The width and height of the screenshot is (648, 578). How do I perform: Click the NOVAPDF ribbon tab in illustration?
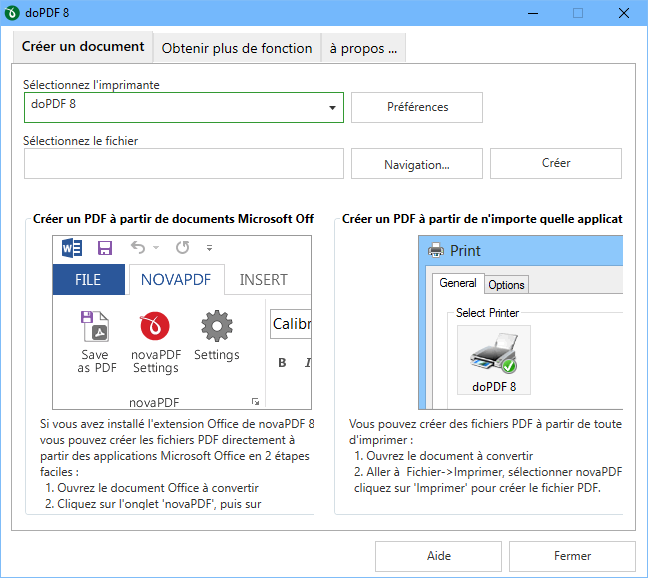tap(176, 280)
